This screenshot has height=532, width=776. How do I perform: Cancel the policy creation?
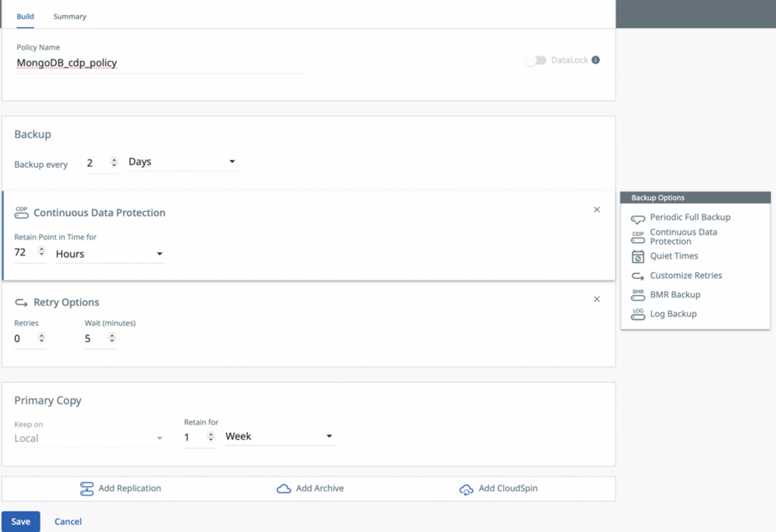click(68, 521)
